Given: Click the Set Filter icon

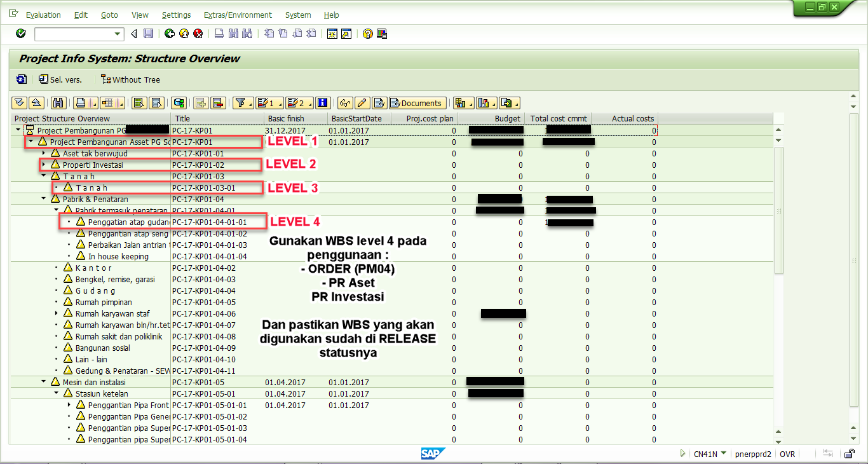Looking at the screenshot, I should (x=241, y=102).
